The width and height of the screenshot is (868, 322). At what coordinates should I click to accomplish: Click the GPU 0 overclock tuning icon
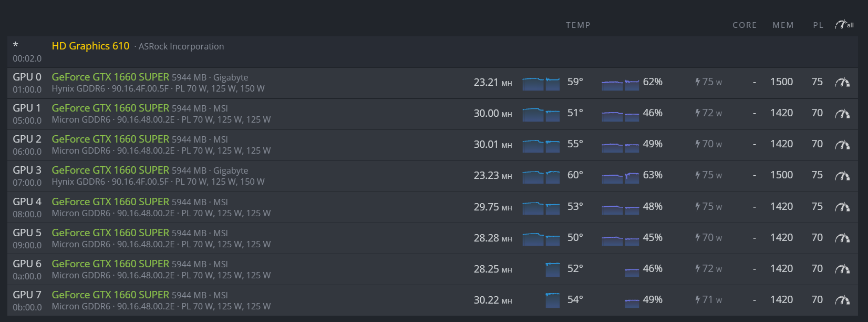click(x=842, y=82)
